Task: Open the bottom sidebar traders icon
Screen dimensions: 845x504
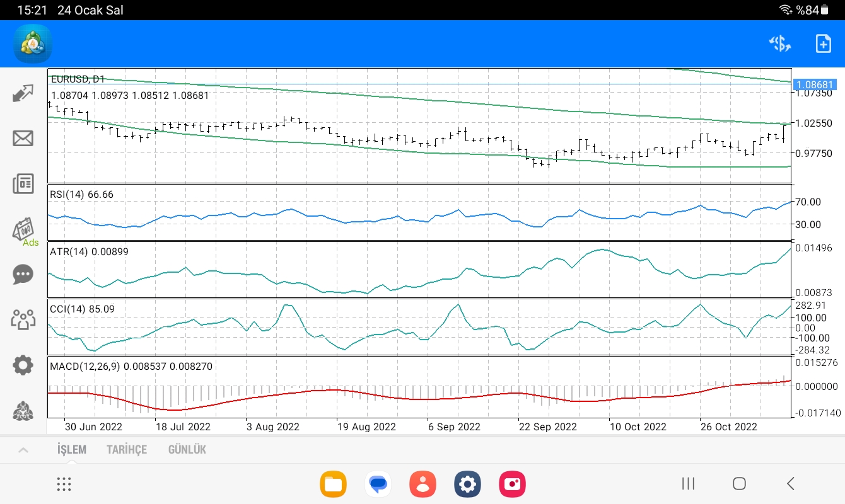Action: (x=23, y=411)
